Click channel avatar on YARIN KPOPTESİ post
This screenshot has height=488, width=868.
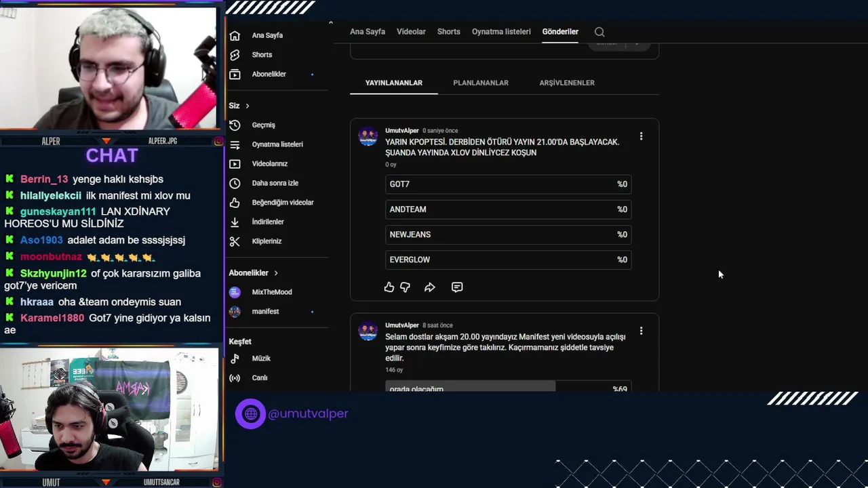(368, 137)
